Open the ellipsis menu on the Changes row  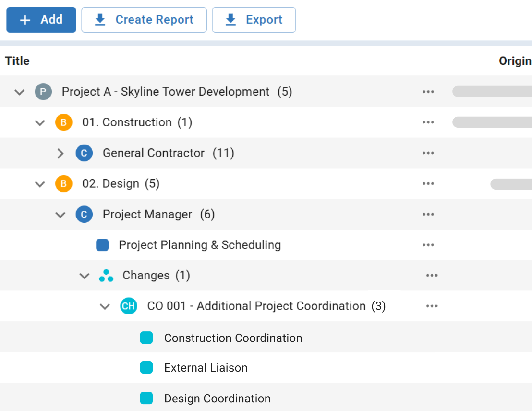(432, 275)
